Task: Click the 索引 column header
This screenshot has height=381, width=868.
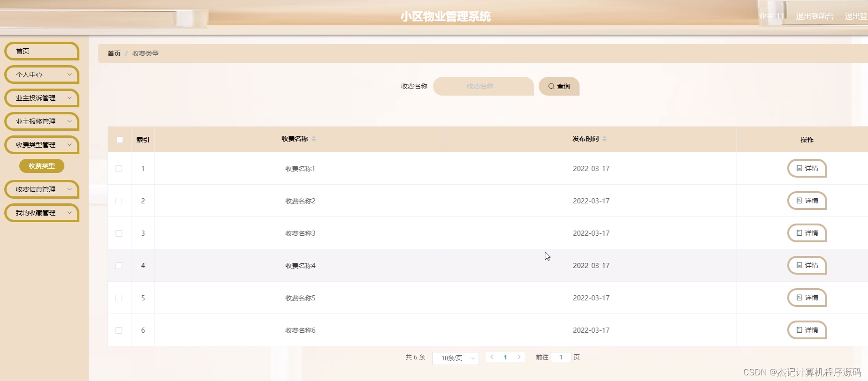Action: [143, 140]
